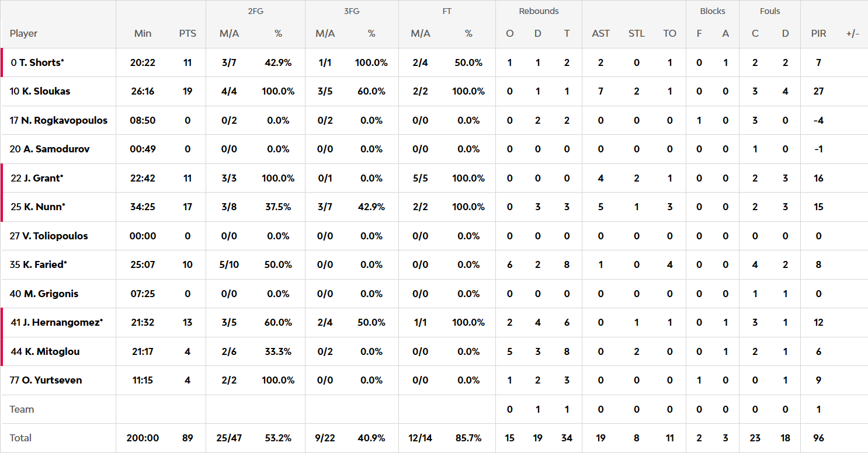Click the PIR column header
The image size is (868, 453).
[818, 33]
